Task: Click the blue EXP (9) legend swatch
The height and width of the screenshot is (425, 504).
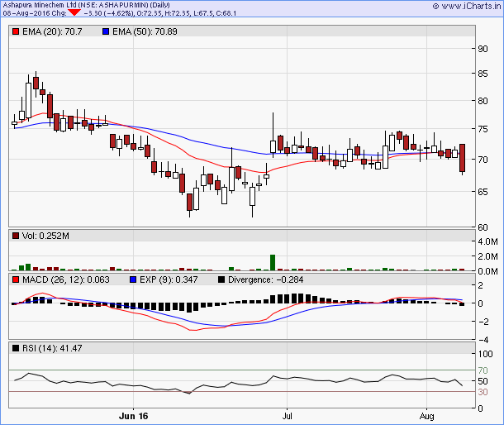Action: click(133, 279)
